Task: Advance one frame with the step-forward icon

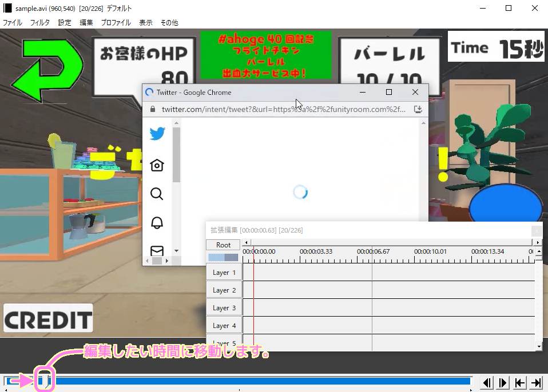Action: click(502, 382)
